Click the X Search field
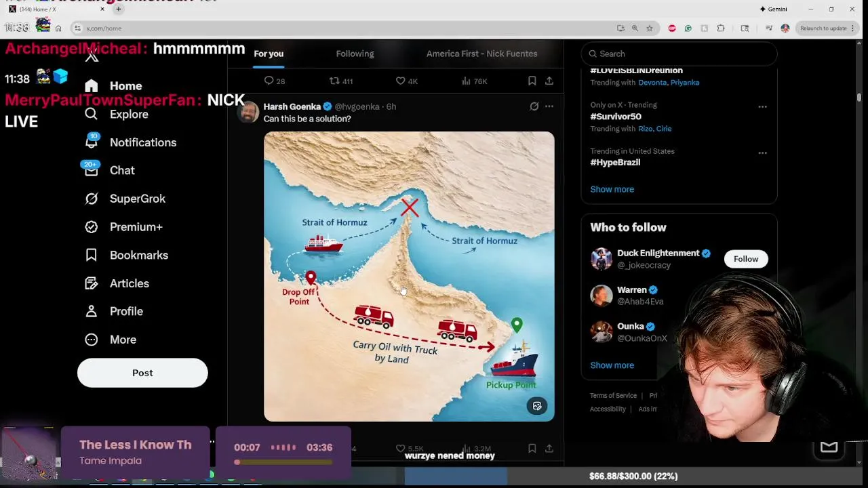This screenshot has height=488, width=868. coord(679,54)
